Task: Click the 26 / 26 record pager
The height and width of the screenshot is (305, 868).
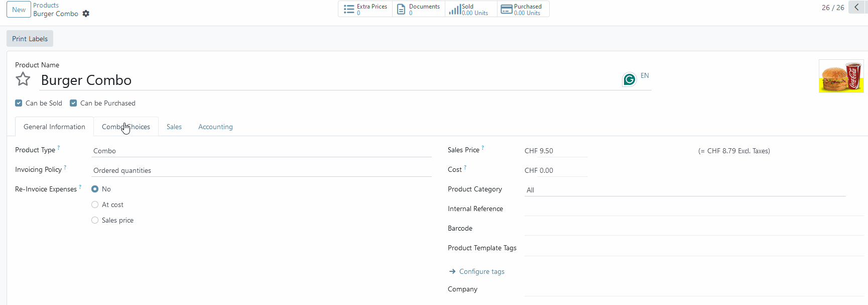Action: 833,8
